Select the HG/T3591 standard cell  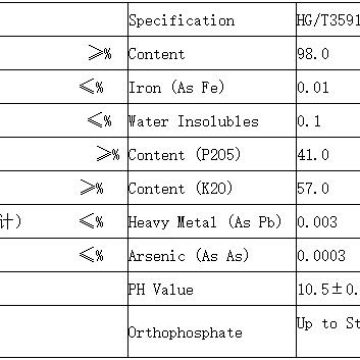click(328, 20)
